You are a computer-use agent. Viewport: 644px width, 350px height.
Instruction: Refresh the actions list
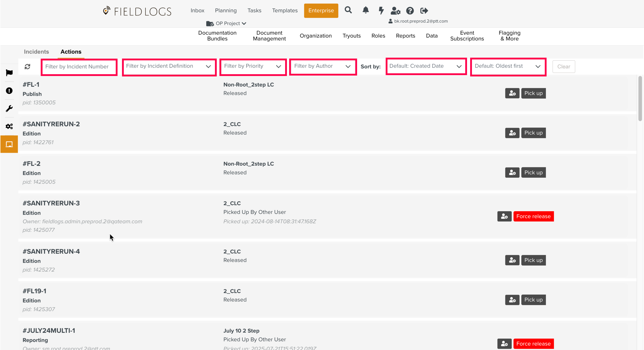[x=27, y=67]
